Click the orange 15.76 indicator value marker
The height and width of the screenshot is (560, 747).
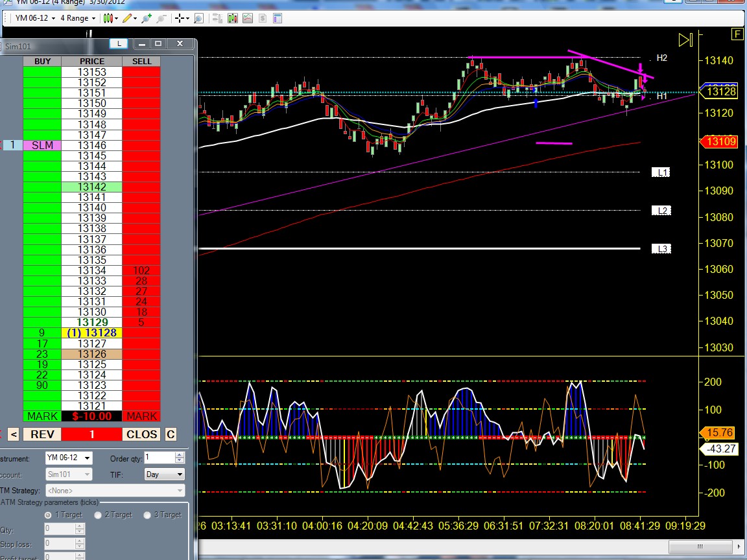point(718,432)
